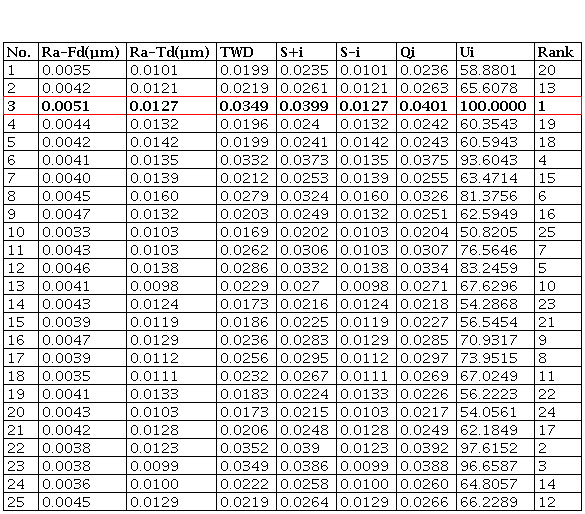Select Ui cell 58.8801 in row 1
The height and width of the screenshot is (514, 585).
click(x=489, y=70)
